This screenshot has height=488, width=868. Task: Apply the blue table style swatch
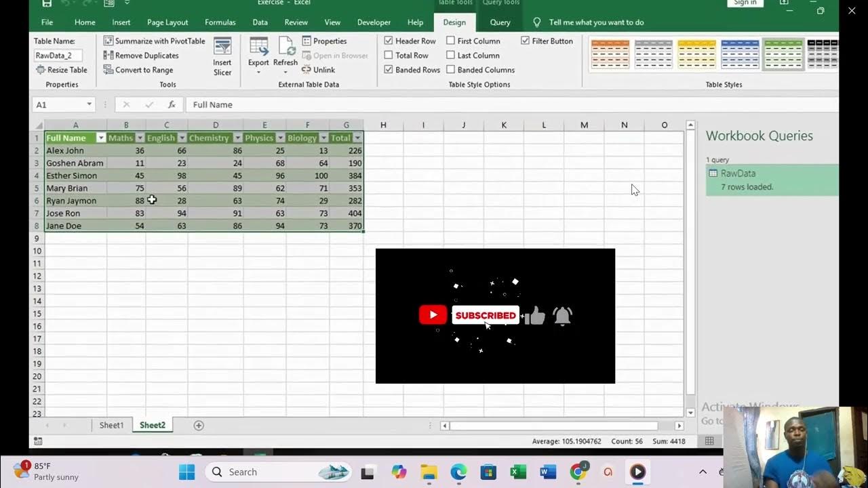click(740, 54)
